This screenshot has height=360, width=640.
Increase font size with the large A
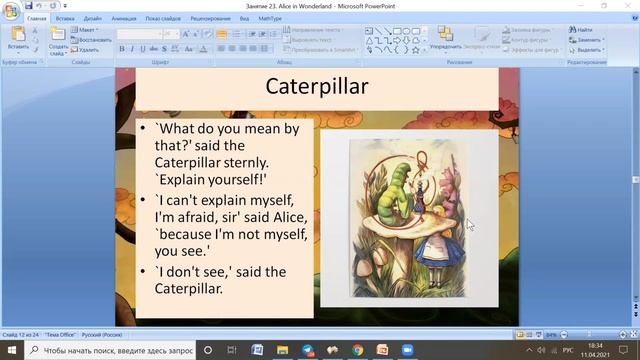tap(186, 34)
